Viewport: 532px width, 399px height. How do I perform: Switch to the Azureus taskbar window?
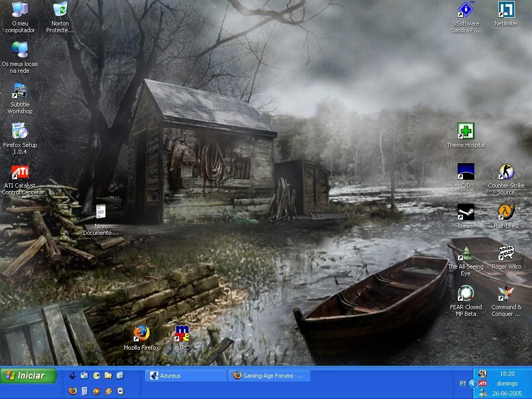[x=185, y=376]
